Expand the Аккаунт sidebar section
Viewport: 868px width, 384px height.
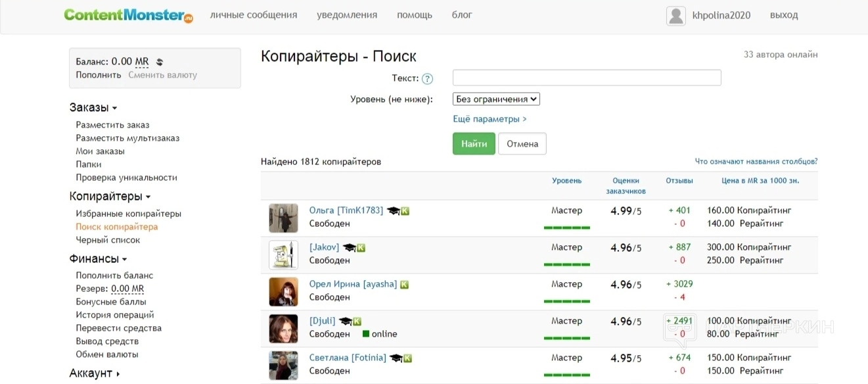[x=95, y=373]
